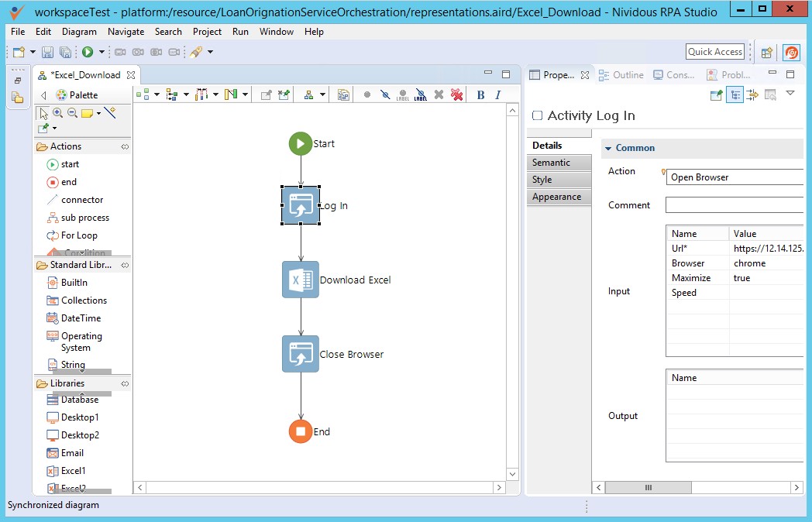Screen dimensions: 812x522
Task: Click the hide element eye-slash icon
Action: (x=385, y=94)
